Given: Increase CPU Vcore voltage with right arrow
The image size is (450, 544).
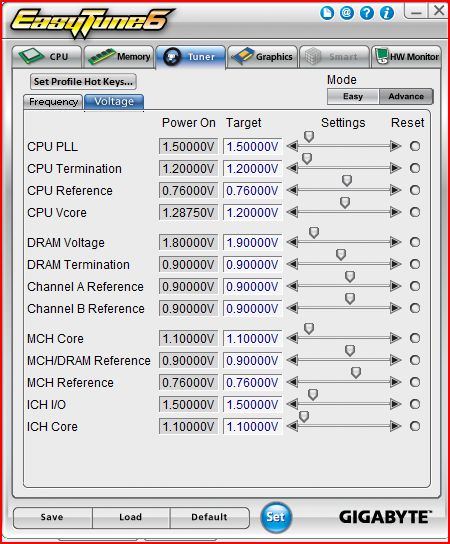Looking at the screenshot, I should pyautogui.click(x=395, y=212).
